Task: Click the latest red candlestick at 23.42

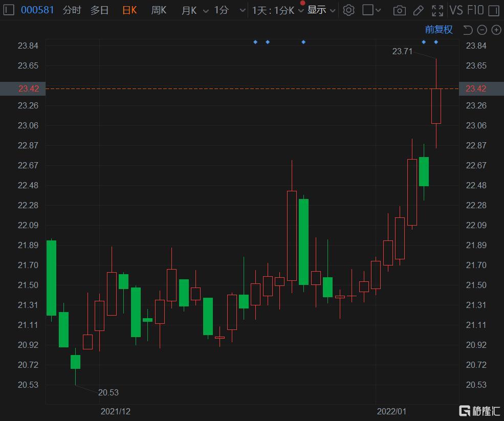Action: [x=436, y=106]
